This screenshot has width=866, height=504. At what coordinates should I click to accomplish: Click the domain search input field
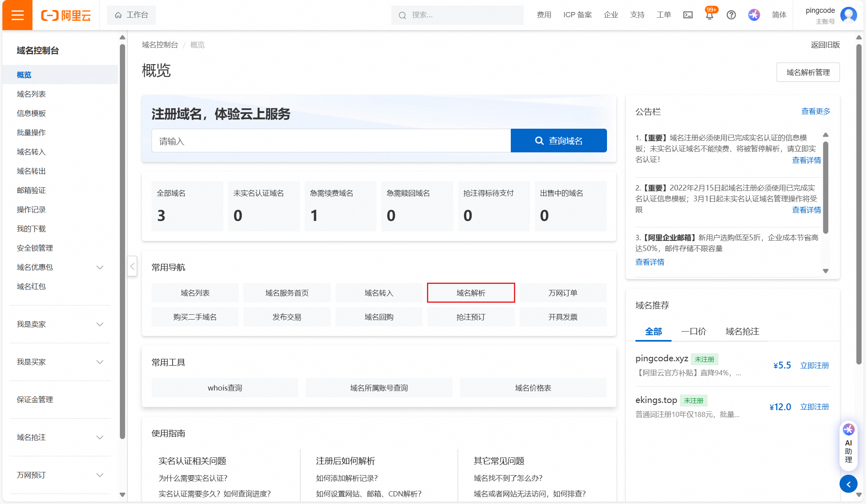(331, 141)
